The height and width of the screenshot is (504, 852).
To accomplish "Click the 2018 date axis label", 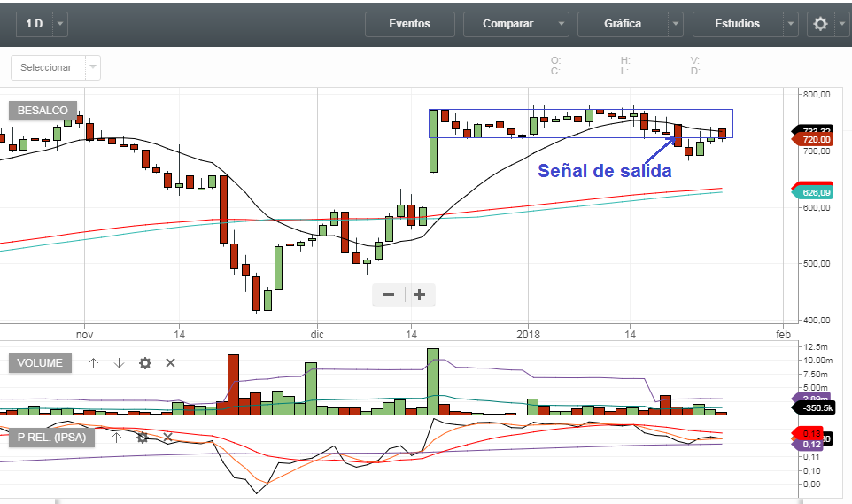I will click(x=528, y=334).
